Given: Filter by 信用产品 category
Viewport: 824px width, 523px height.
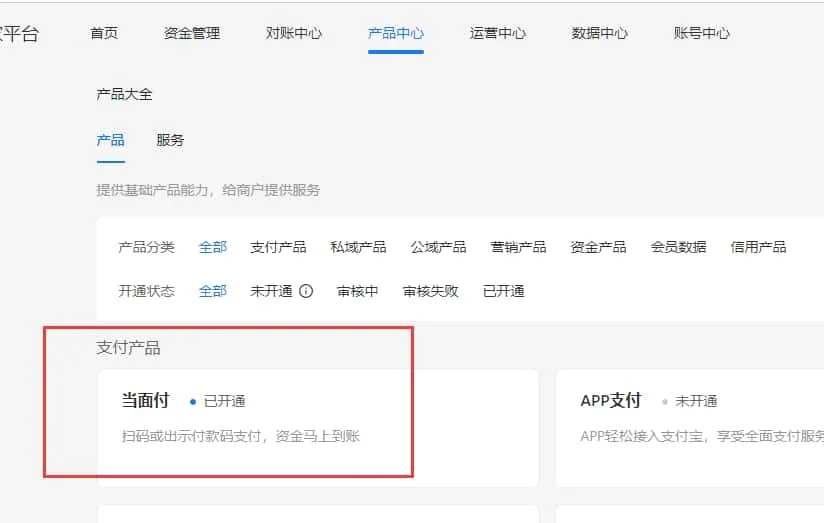Looking at the screenshot, I should 758,247.
